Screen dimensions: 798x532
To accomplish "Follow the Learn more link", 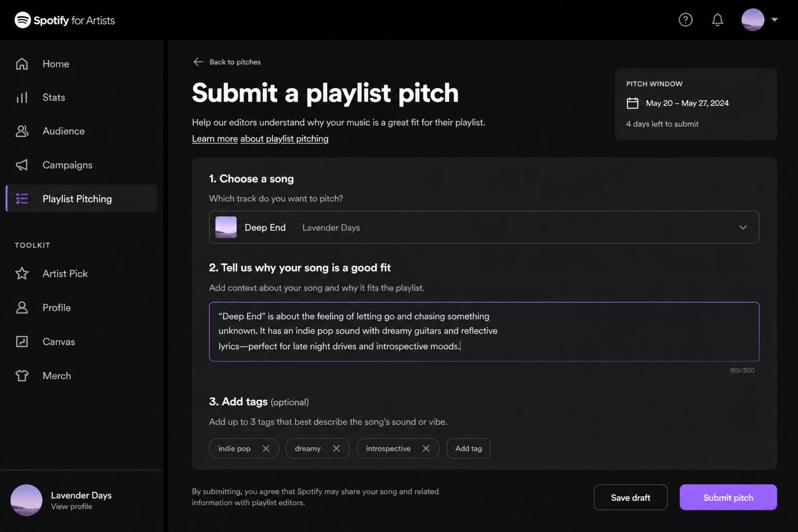I will pos(215,139).
